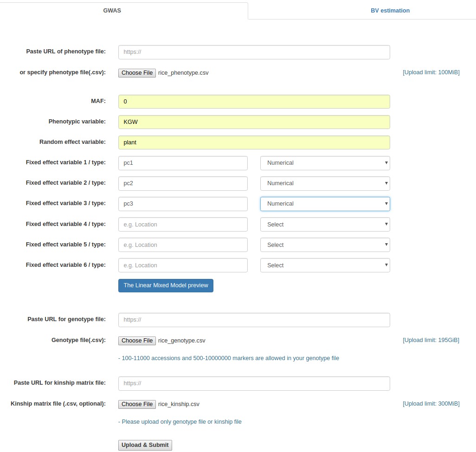476x452 pixels.
Task: Choose File for phenotype csv
Action: [x=137, y=73]
